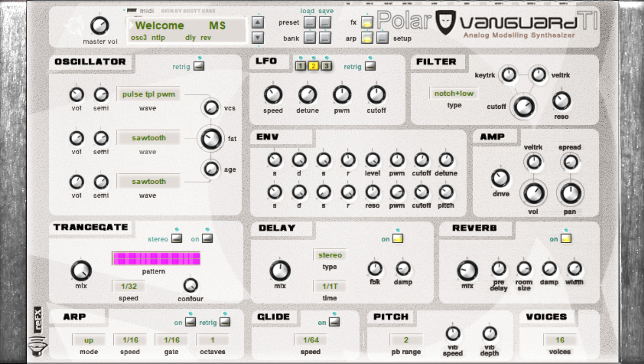
Task: Enable the arp on switch
Action: (x=190, y=322)
